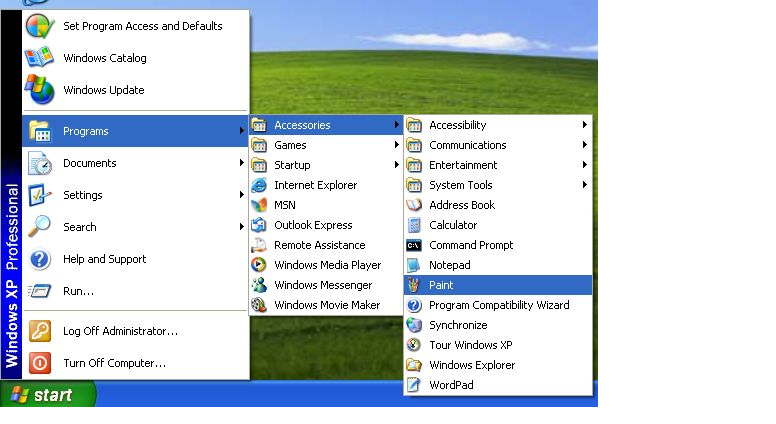Screen dimensions: 776x424
Task: Click the Synchronize icon
Action: (x=414, y=325)
